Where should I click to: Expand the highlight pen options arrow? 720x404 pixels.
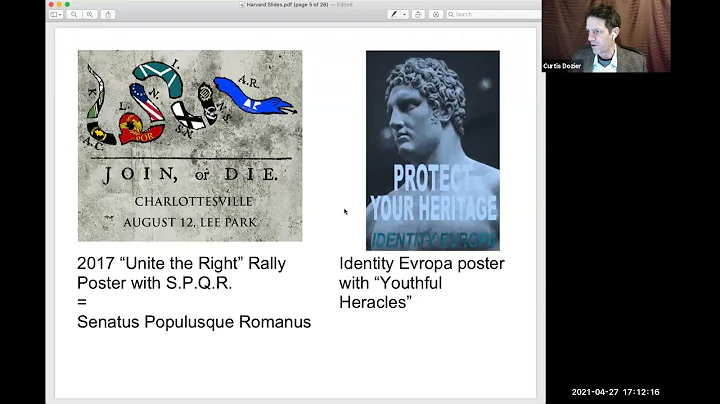click(x=405, y=15)
